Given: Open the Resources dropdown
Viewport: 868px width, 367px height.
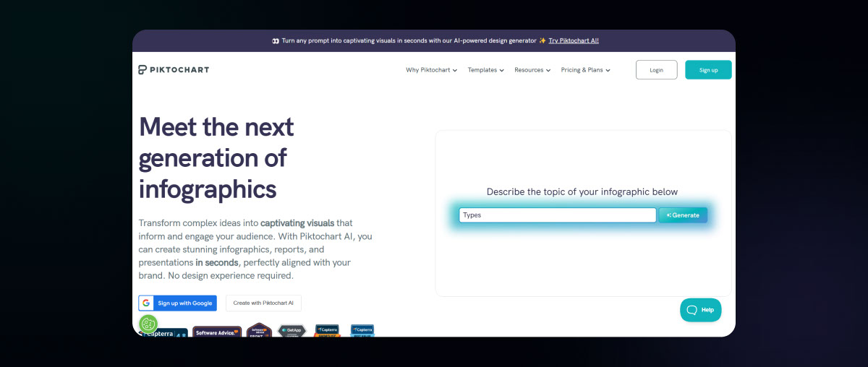Looking at the screenshot, I should (x=532, y=70).
